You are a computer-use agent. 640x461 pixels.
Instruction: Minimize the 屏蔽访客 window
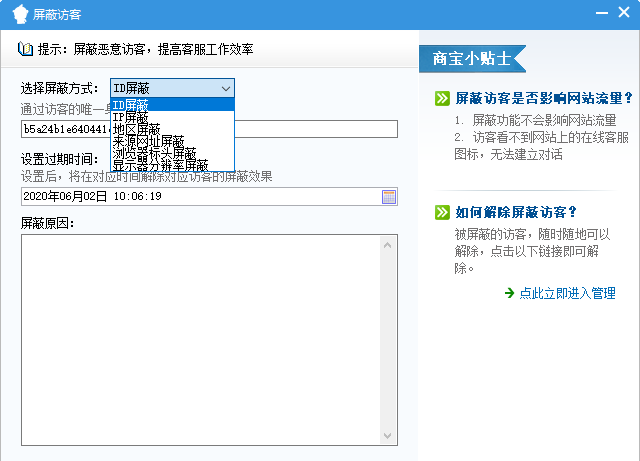pyautogui.click(x=600, y=13)
